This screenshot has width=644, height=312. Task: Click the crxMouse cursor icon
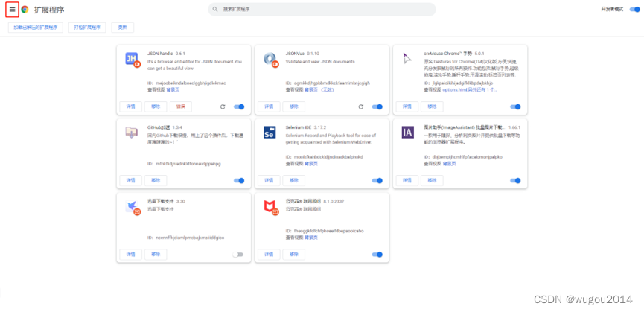407,59
